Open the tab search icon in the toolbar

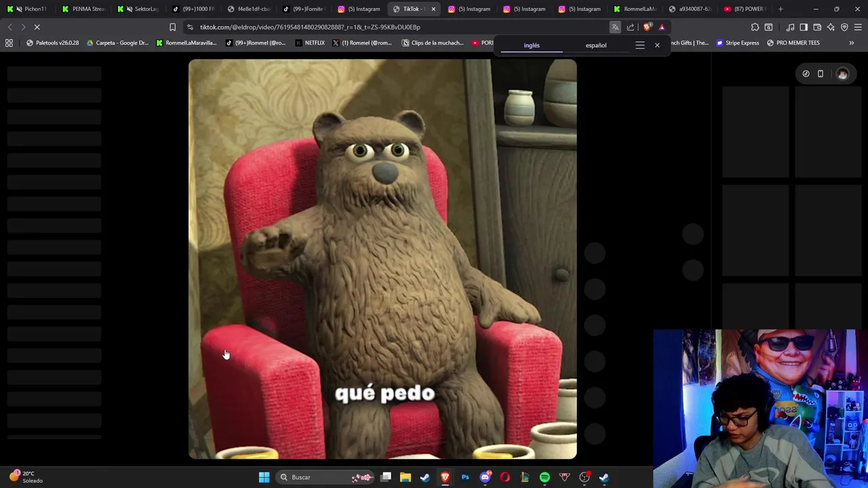[x=768, y=27]
